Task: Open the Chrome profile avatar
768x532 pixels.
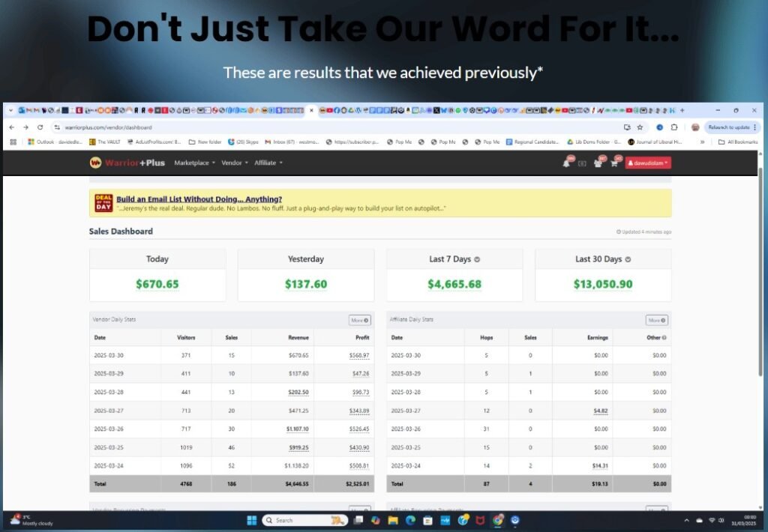Action: pyautogui.click(x=695, y=127)
